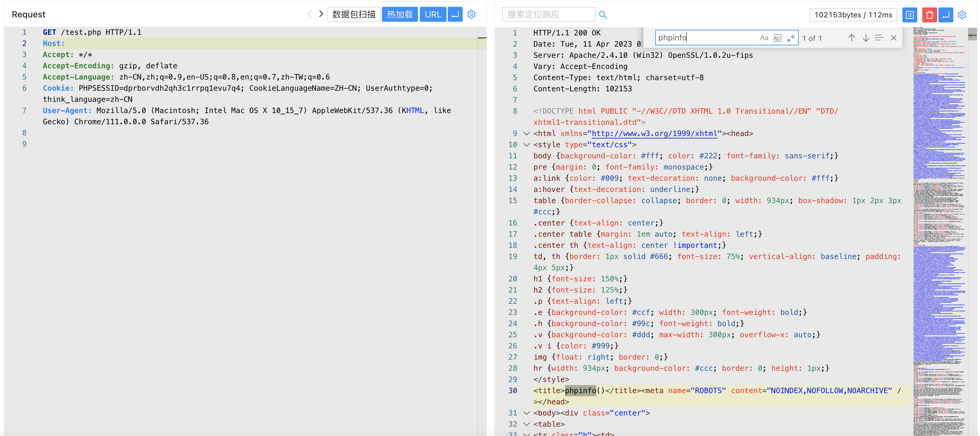980x436 pixels.
Task: Collapse the body div fold on line 31
Action: click(x=527, y=413)
